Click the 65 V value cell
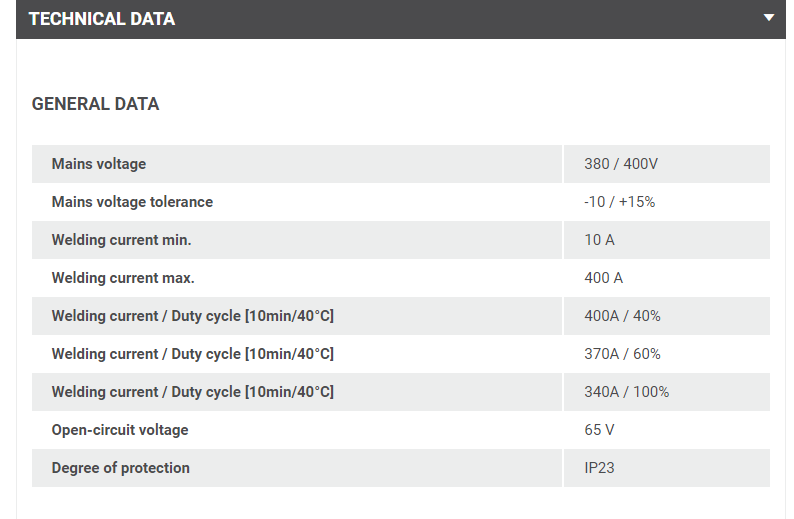The height and width of the screenshot is (519, 794). (x=599, y=430)
